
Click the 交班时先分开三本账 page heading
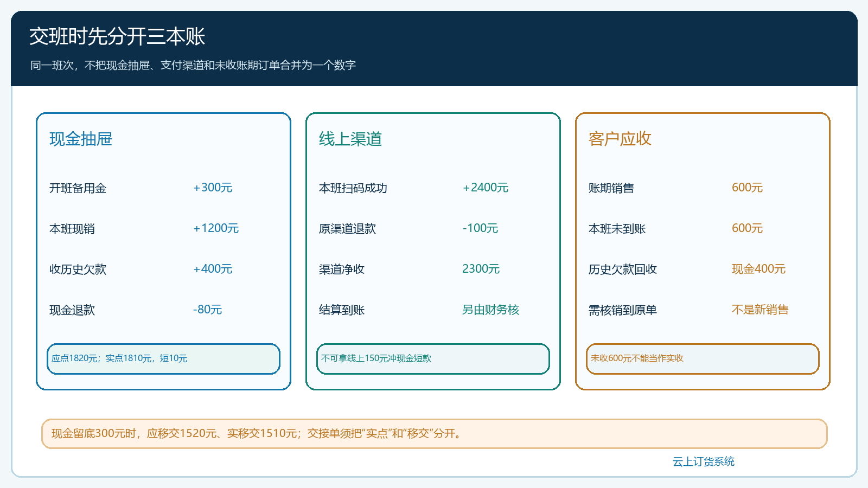tap(117, 36)
